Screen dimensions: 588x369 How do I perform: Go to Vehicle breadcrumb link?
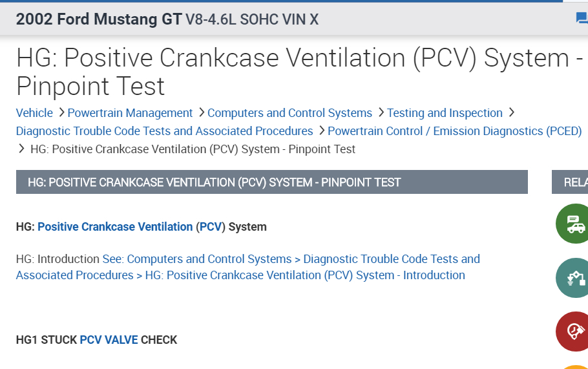34,113
